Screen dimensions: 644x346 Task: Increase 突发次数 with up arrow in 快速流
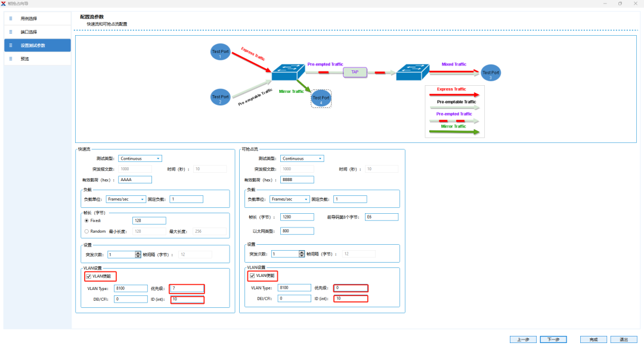point(138,253)
